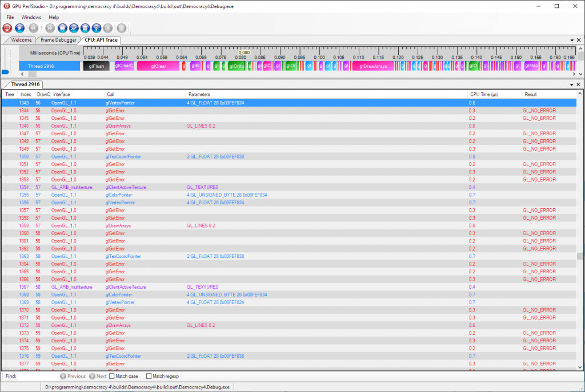Select the glDrawArrays timeline block
This screenshot has height=392, width=585.
pos(373,66)
